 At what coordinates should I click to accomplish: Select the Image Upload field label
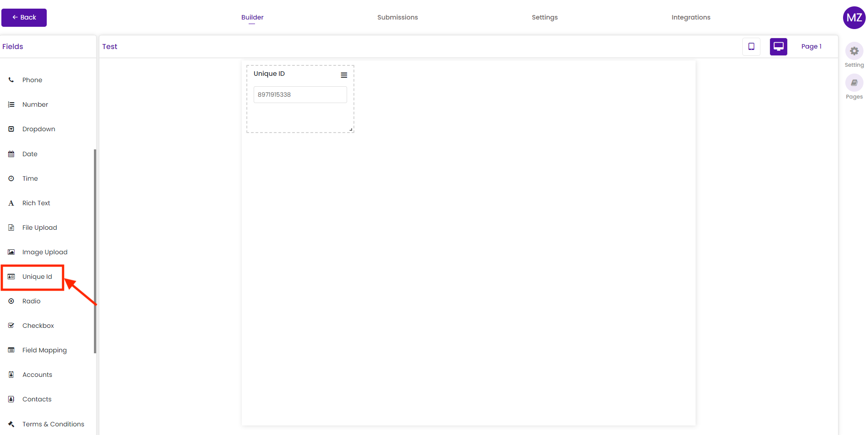point(45,252)
